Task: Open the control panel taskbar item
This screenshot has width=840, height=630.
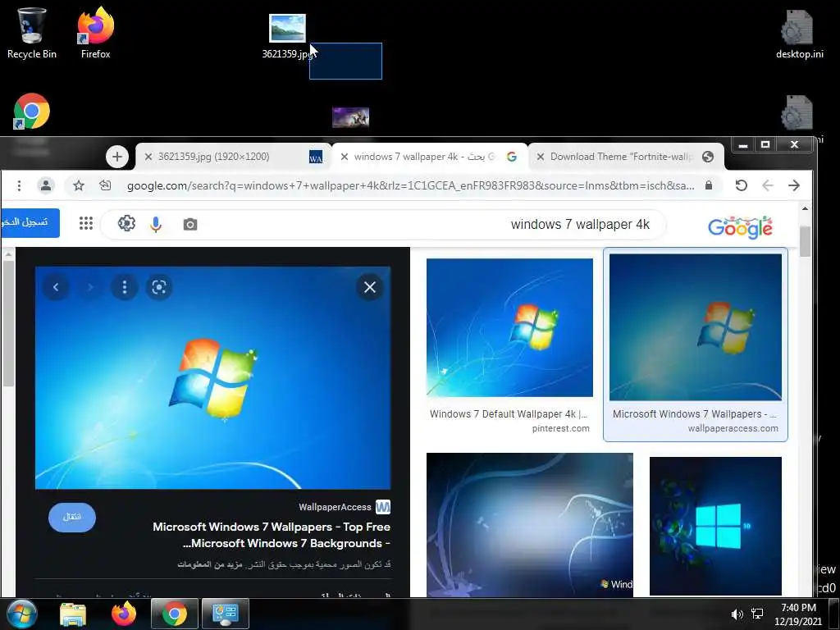Action: click(x=225, y=614)
